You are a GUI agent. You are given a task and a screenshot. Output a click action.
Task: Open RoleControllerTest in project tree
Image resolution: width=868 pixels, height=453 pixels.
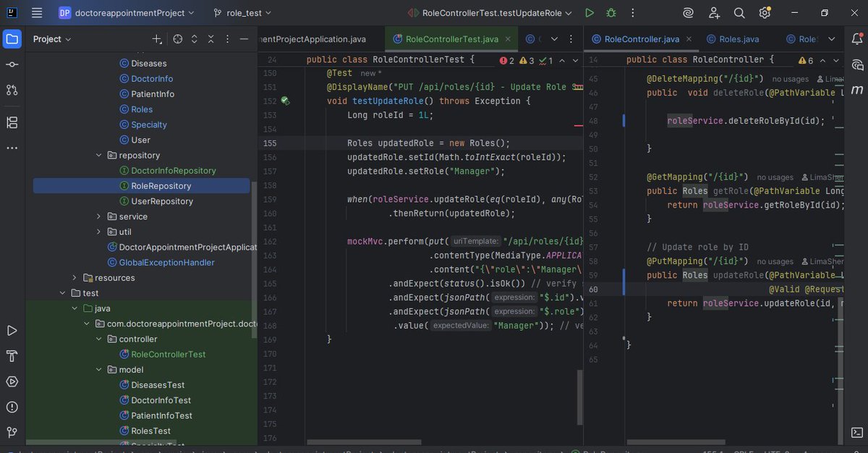(x=163, y=355)
